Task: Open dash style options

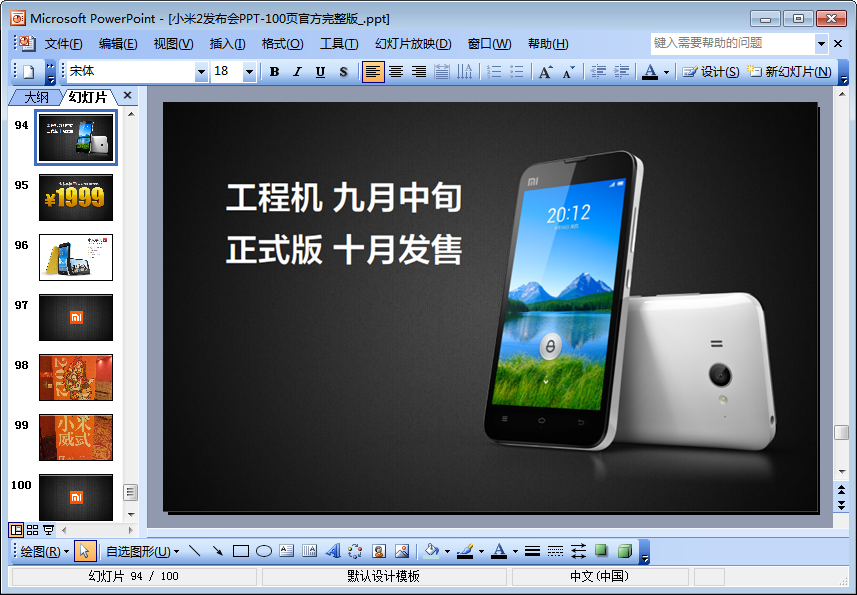Action: click(555, 551)
